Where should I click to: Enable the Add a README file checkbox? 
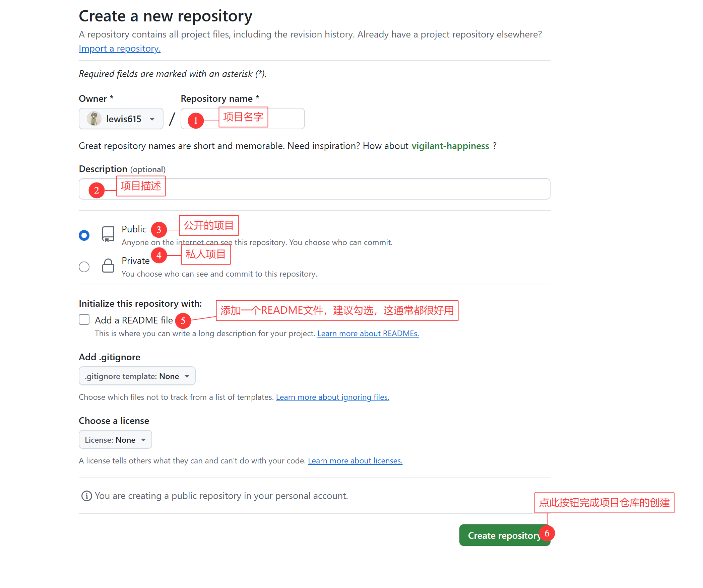84,319
